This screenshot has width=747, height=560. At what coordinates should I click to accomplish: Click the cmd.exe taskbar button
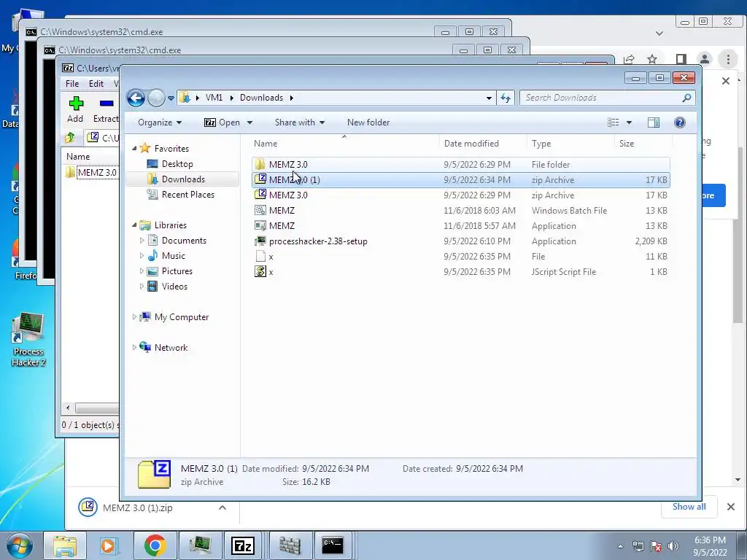point(333,545)
